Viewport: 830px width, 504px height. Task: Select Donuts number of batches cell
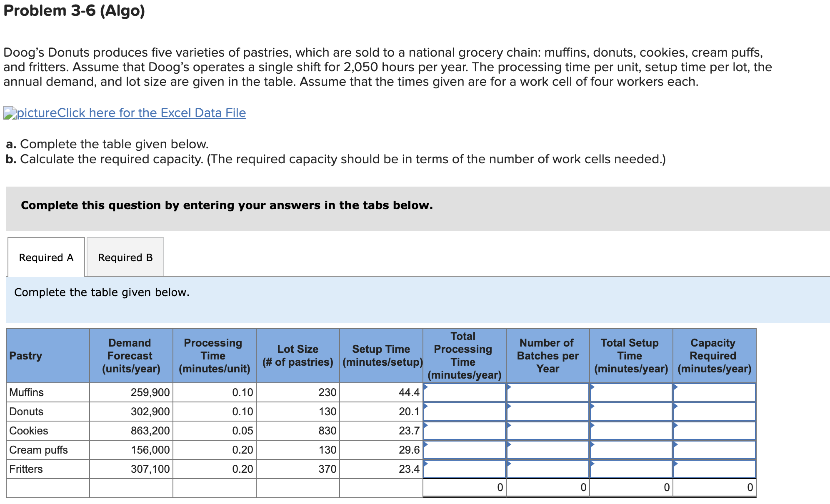pos(547,412)
